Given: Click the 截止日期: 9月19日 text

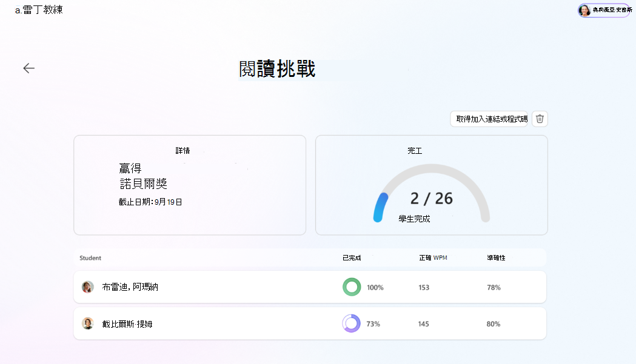Looking at the screenshot, I should click(150, 202).
